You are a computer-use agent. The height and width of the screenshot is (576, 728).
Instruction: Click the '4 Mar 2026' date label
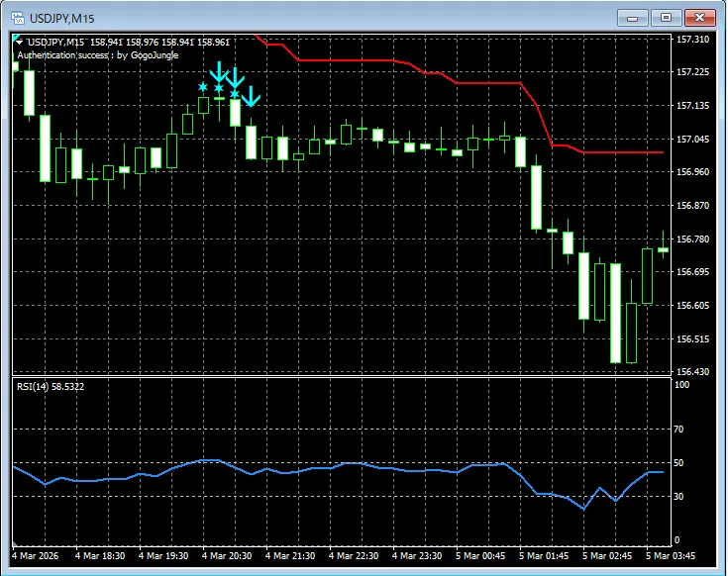36,555
